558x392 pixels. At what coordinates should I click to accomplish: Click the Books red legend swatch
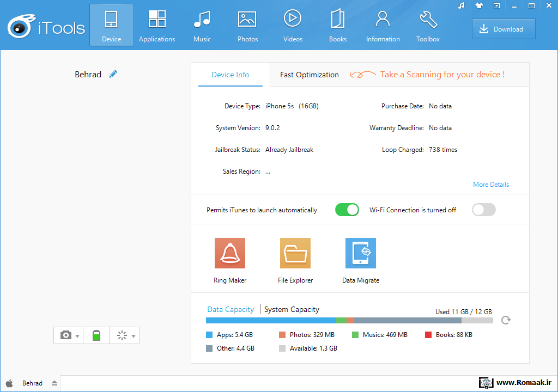[428, 335]
